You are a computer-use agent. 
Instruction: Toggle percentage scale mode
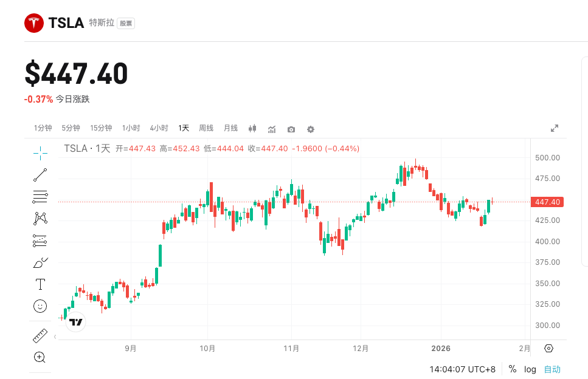coord(513,369)
